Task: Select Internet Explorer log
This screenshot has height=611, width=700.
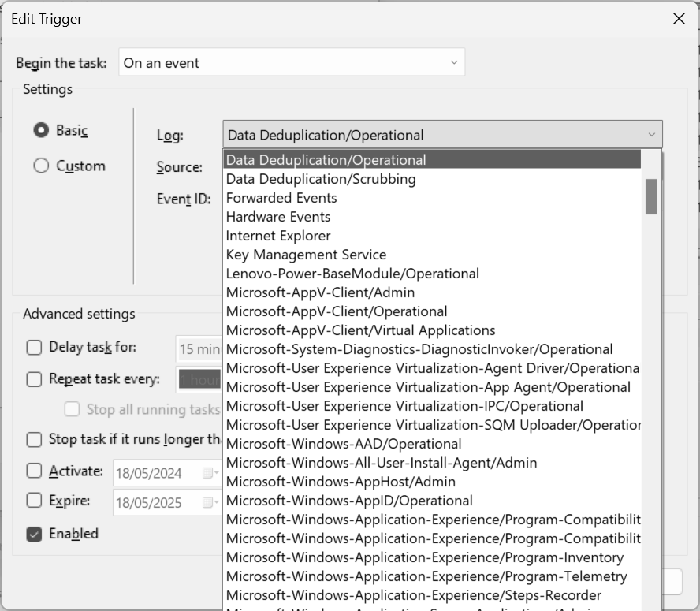Action: tap(432, 236)
